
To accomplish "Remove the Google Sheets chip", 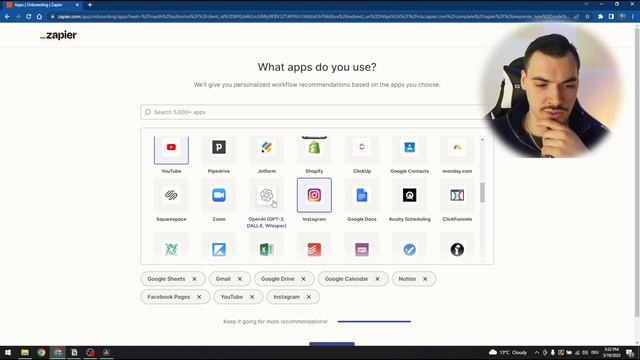I will coord(194,279).
